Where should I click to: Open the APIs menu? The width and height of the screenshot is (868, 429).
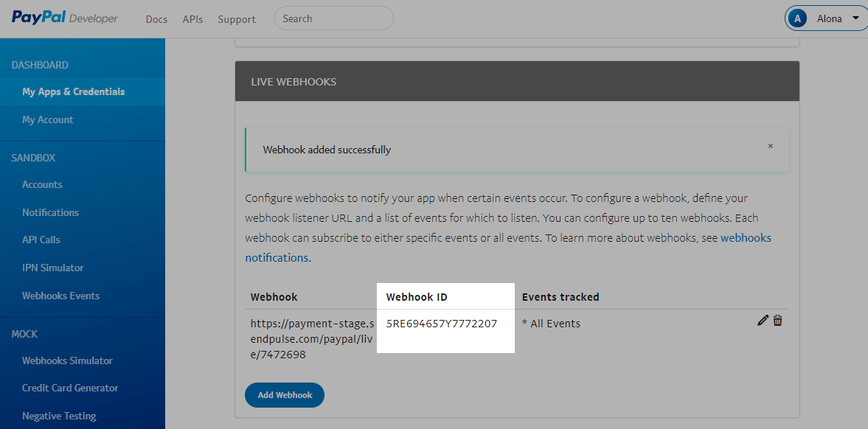pyautogui.click(x=192, y=19)
